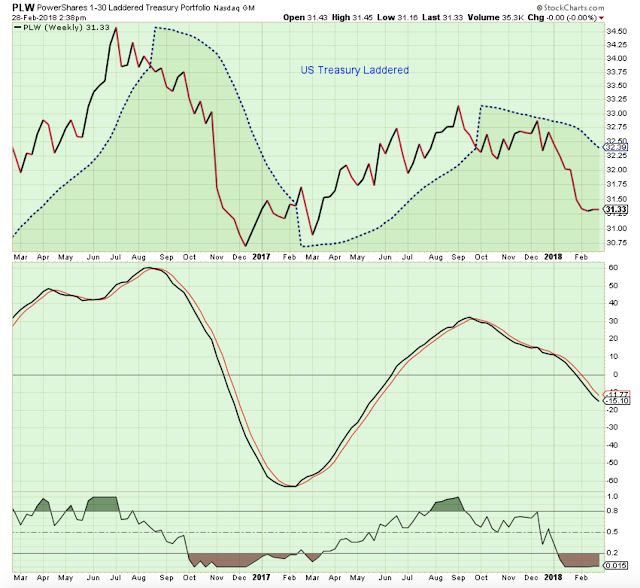The width and height of the screenshot is (640, 588).
Task: Click the -60 label on the oscillator axis
Action: [x=612, y=481]
